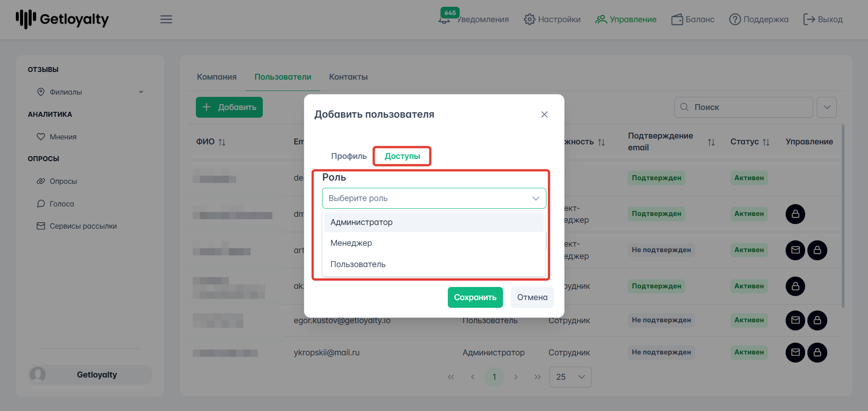Expand the Филиалы sidebar section
868x411 pixels.
[141, 92]
